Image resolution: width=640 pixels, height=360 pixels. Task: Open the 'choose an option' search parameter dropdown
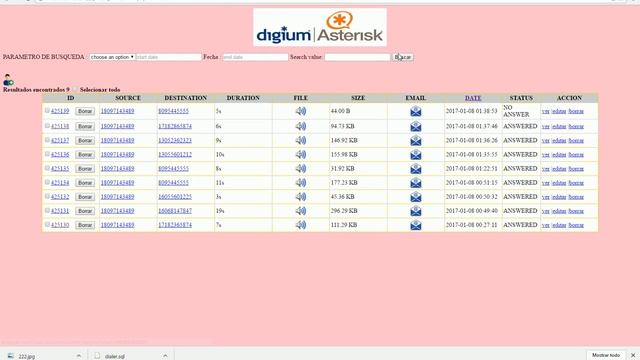tap(112, 57)
